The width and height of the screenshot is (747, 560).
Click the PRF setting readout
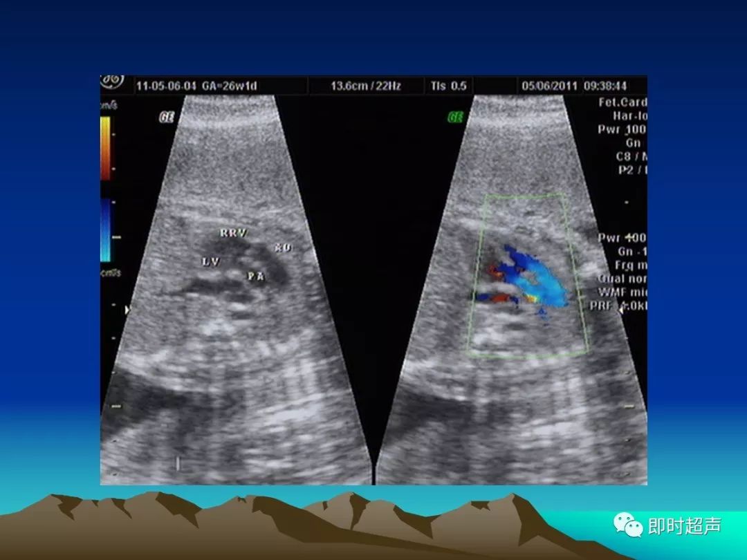pyautogui.click(x=618, y=306)
